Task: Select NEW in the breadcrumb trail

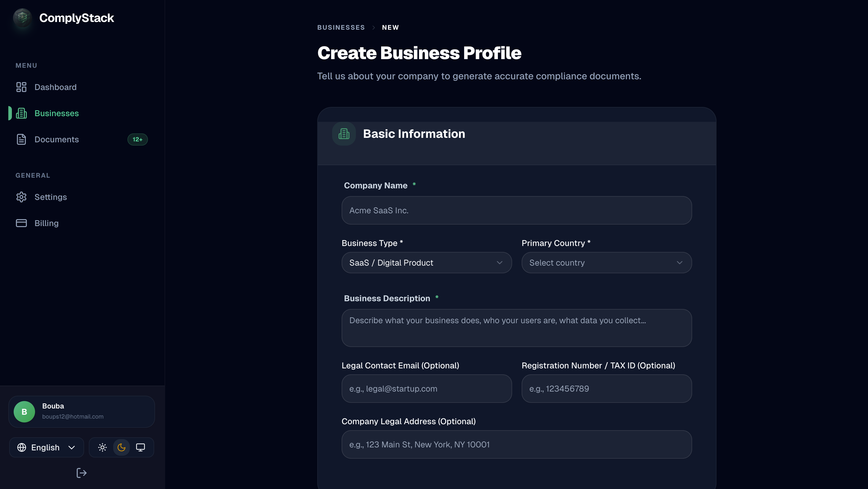Action: coord(390,27)
